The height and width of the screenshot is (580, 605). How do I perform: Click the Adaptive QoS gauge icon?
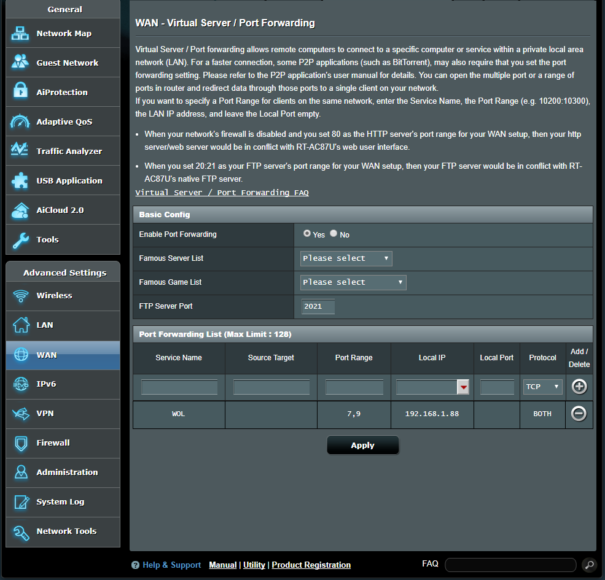click(x=20, y=121)
